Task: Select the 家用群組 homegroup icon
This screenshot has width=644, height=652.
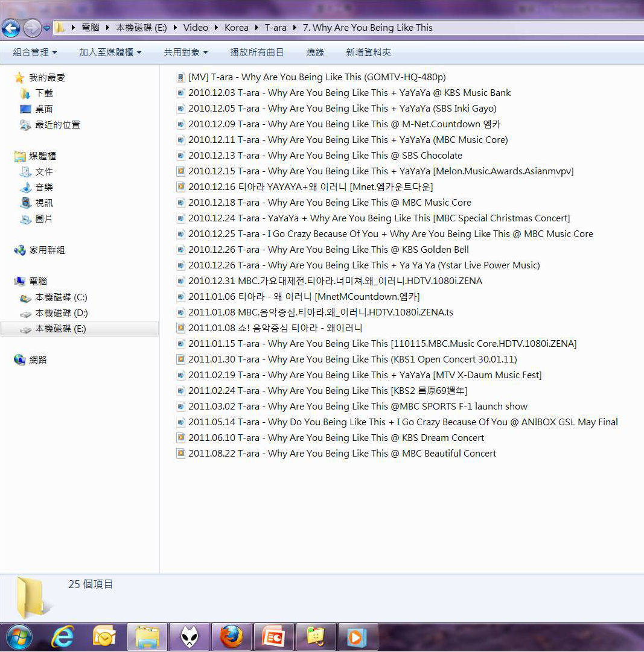Action: (x=19, y=250)
